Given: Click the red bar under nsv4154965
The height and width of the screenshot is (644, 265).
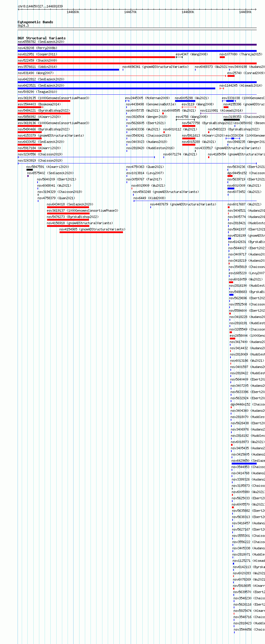Looking at the screenshot, I should pos(91,232).
